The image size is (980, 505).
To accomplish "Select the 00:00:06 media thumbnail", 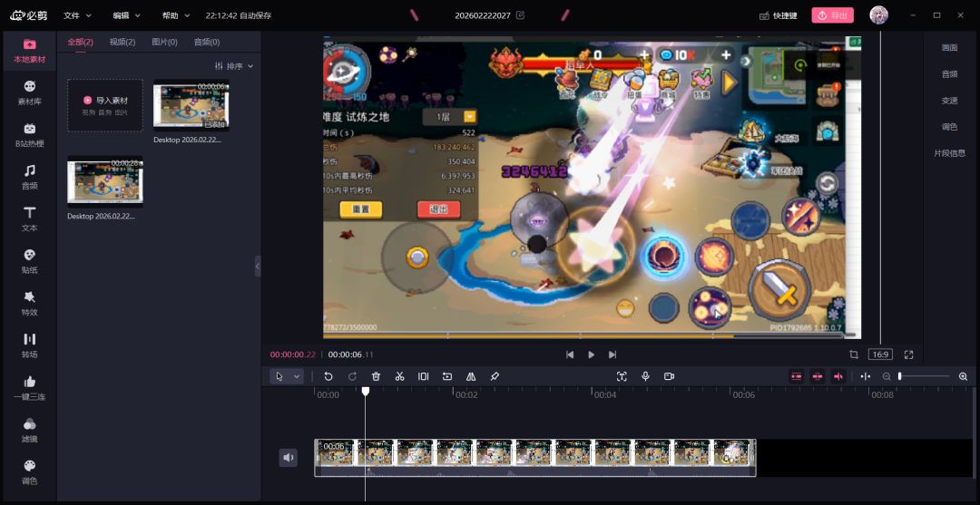I will pyautogui.click(x=191, y=105).
